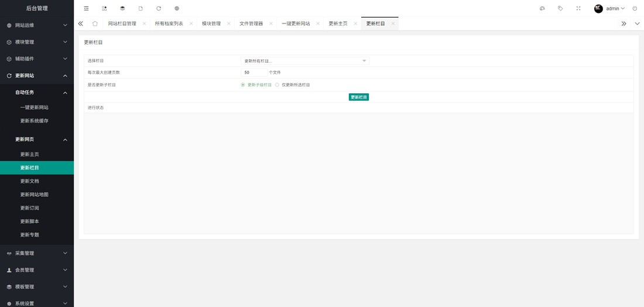Switch to the 文件管理器 tab

251,23
